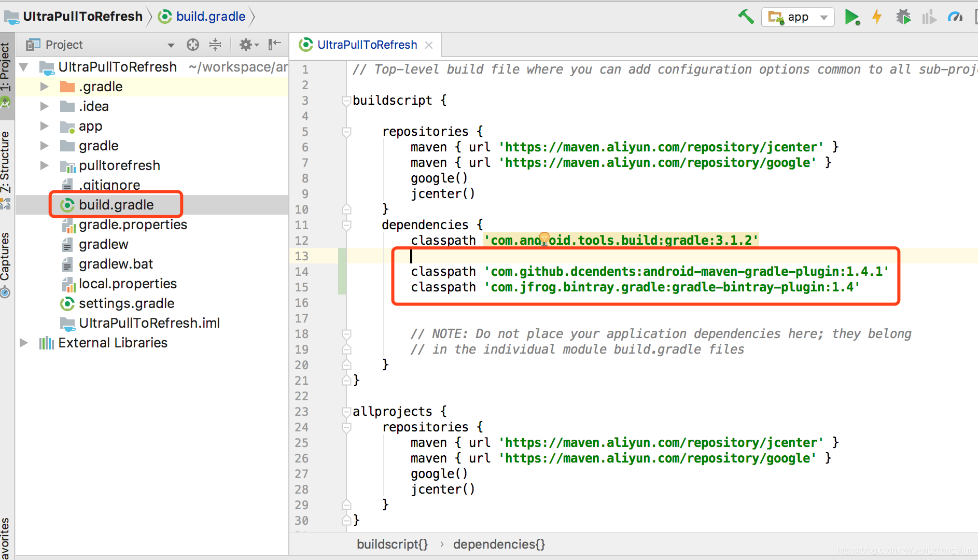Fold the repositories block at line 5
Image resolution: width=978 pixels, height=560 pixels.
(346, 132)
